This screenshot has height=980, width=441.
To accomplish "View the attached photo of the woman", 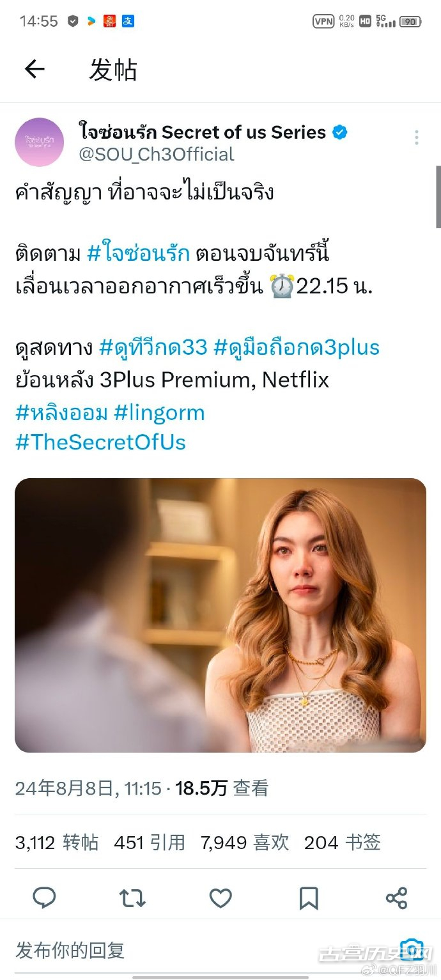I will [220, 615].
